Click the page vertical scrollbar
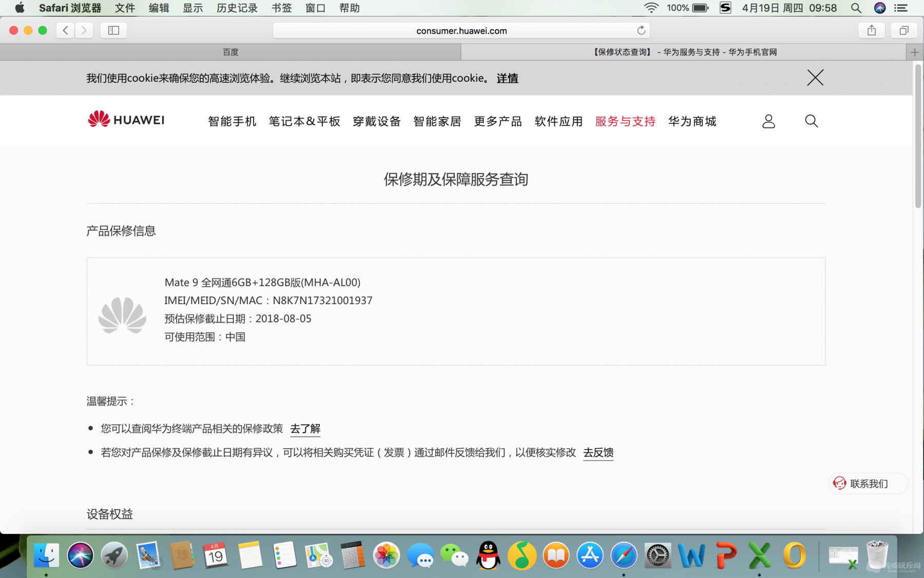 click(918, 136)
